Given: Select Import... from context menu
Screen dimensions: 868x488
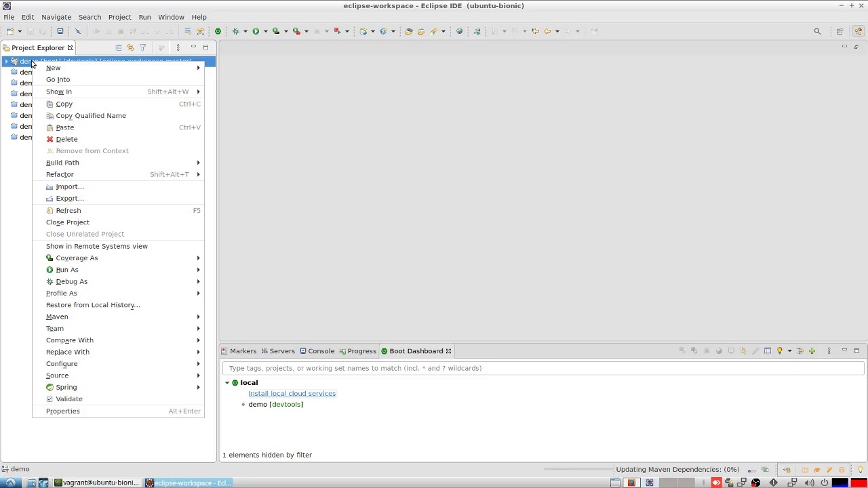Looking at the screenshot, I should (118, 186).
